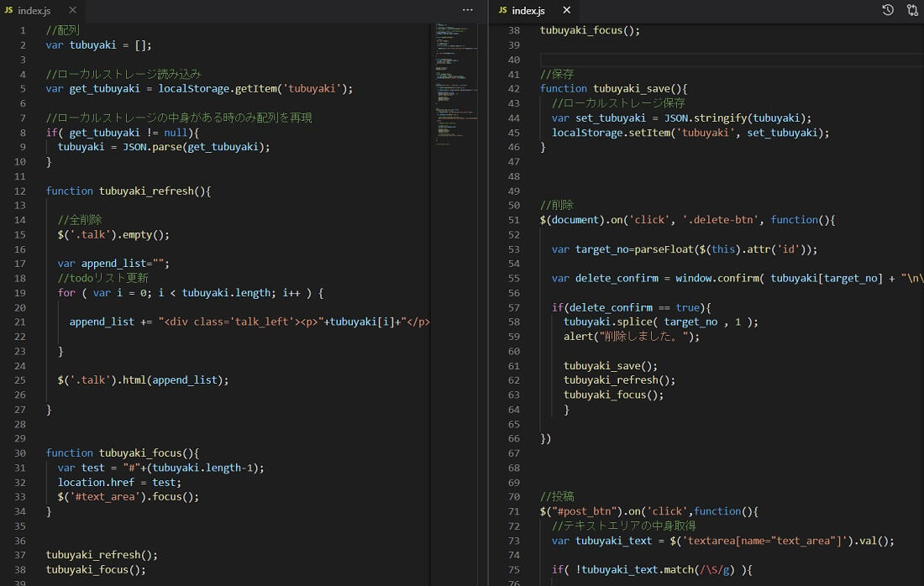Close the right index.js tab
This screenshot has height=586, width=924.
click(x=566, y=10)
